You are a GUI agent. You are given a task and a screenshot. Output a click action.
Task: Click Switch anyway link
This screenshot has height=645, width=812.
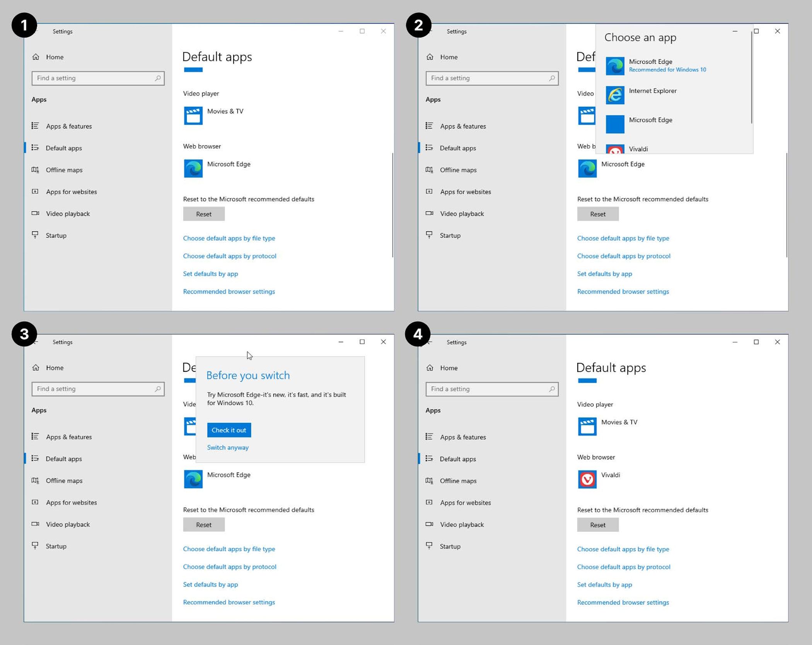tap(228, 447)
